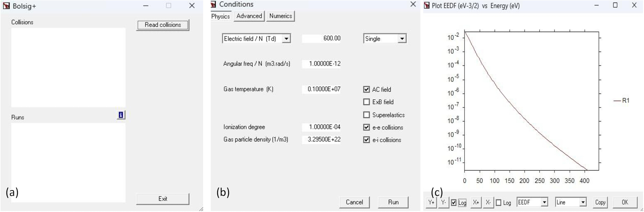The width and height of the screenshot is (644, 212).
Task: Click the X- plot scale button
Action: [x=488, y=202]
